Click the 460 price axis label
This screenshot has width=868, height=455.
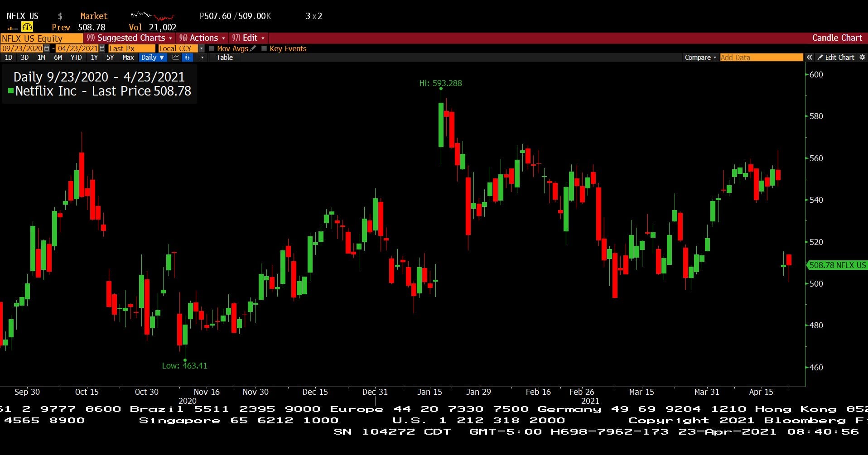pos(816,367)
